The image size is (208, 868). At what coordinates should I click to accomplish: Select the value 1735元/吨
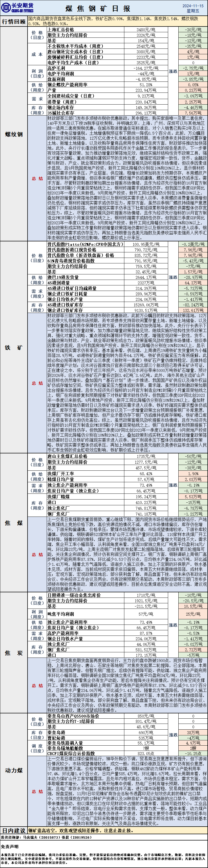[146, 456]
